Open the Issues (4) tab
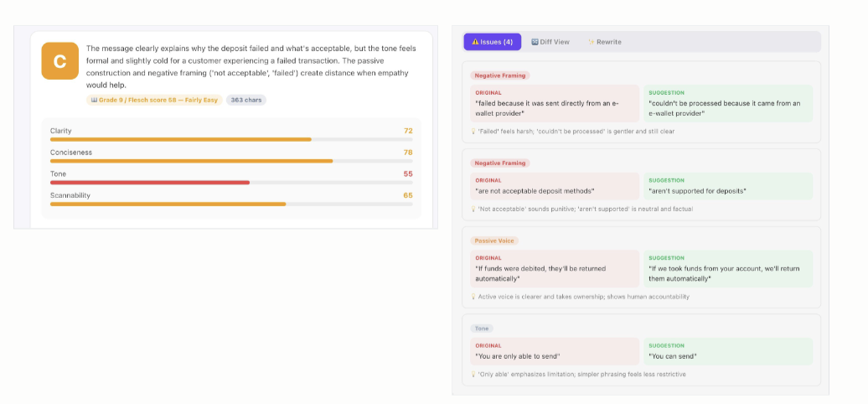 pyautogui.click(x=492, y=42)
